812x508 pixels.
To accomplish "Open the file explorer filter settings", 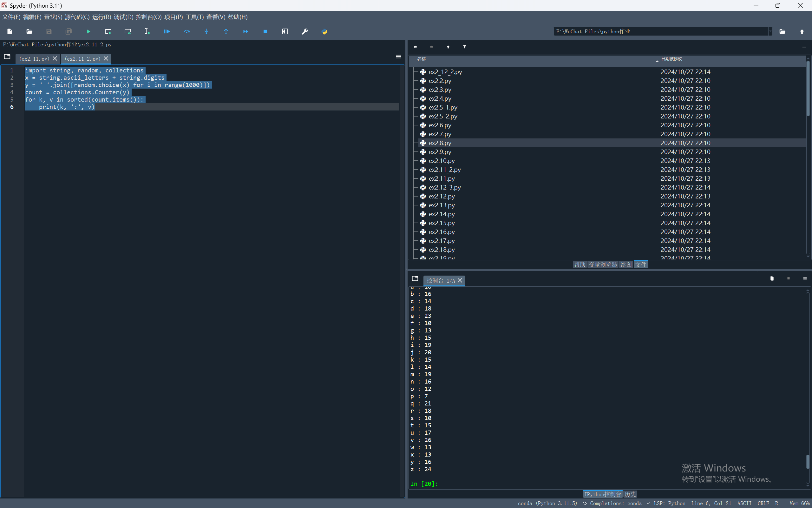I will [x=465, y=47].
